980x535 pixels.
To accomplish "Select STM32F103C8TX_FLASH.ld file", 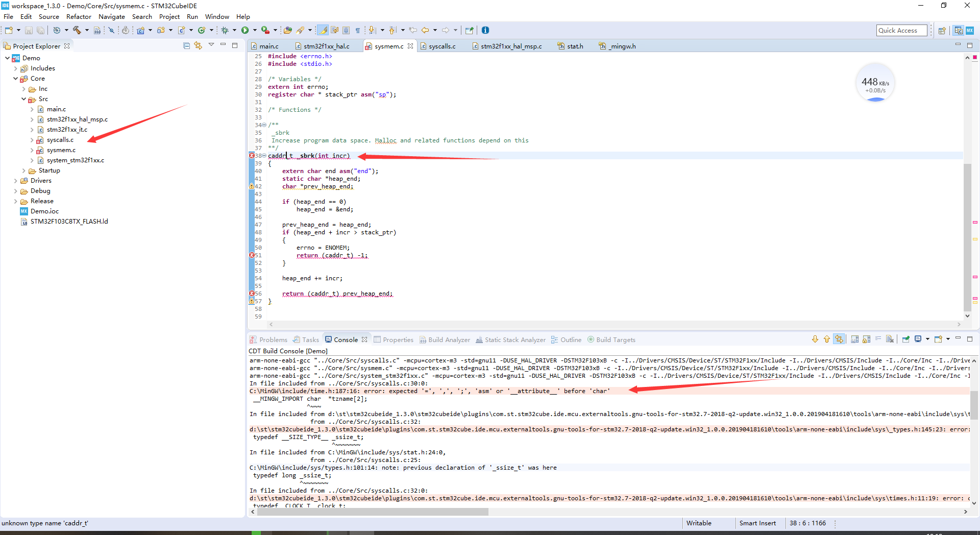I will 69,221.
